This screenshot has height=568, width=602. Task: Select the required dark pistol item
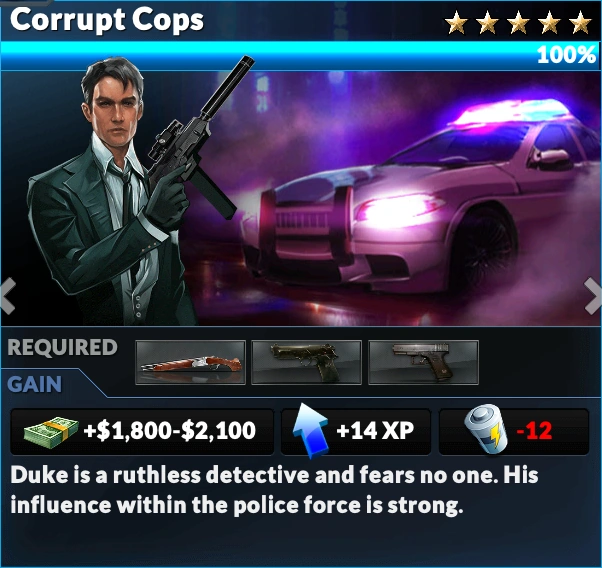[x=306, y=363]
